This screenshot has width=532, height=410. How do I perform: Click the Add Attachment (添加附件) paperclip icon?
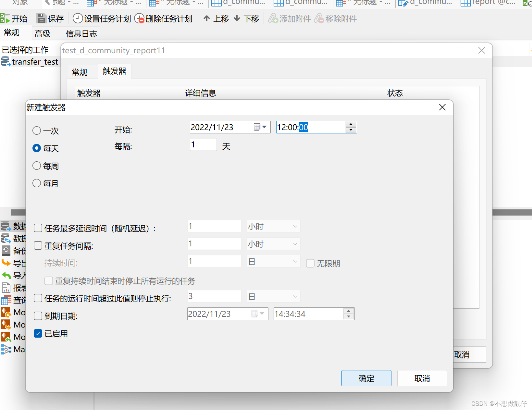(x=273, y=19)
